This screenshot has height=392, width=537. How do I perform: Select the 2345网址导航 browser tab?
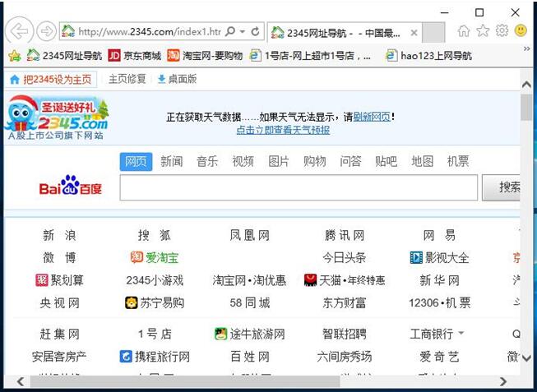[344, 33]
